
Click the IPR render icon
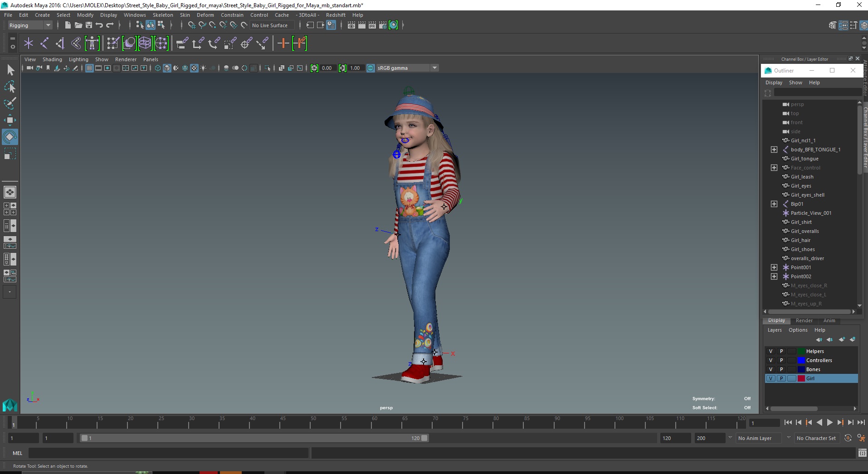(372, 25)
